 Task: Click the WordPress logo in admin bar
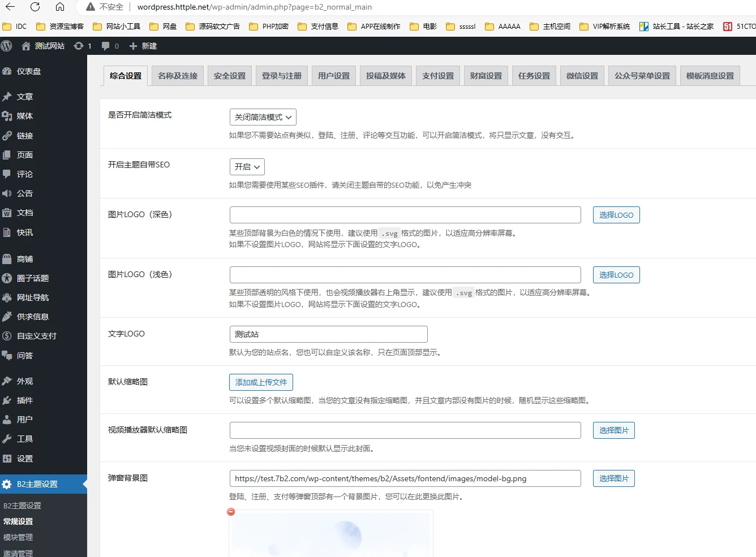[7, 46]
